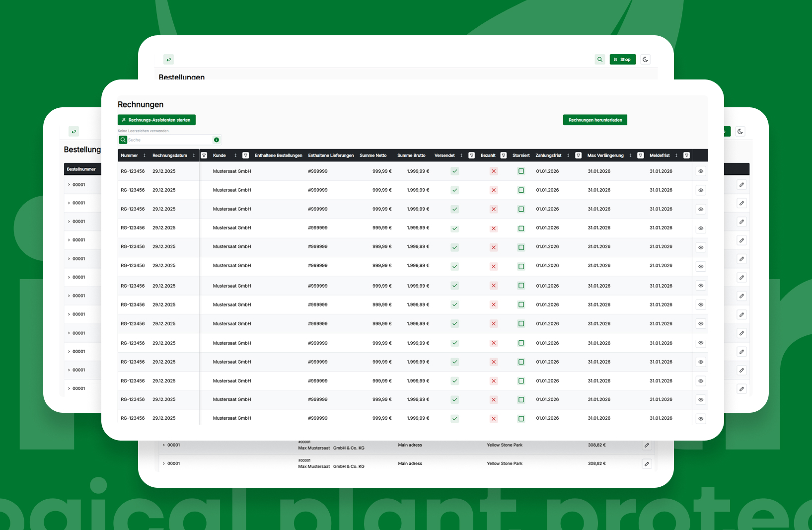Open the search icon left of Shop button
The image size is (812, 530).
600,60
